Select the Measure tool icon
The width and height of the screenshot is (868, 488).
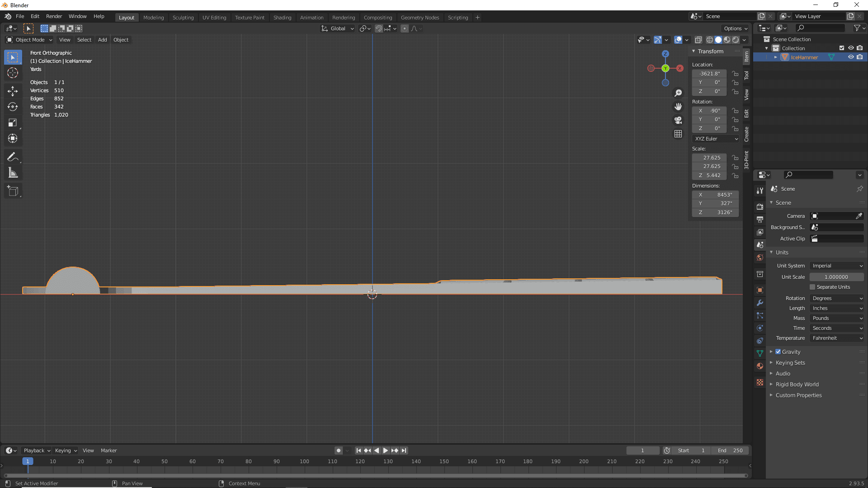13,173
